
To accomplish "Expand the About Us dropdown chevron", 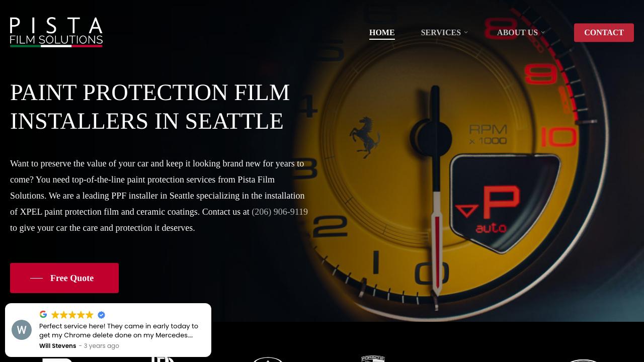I will click(x=543, y=33).
